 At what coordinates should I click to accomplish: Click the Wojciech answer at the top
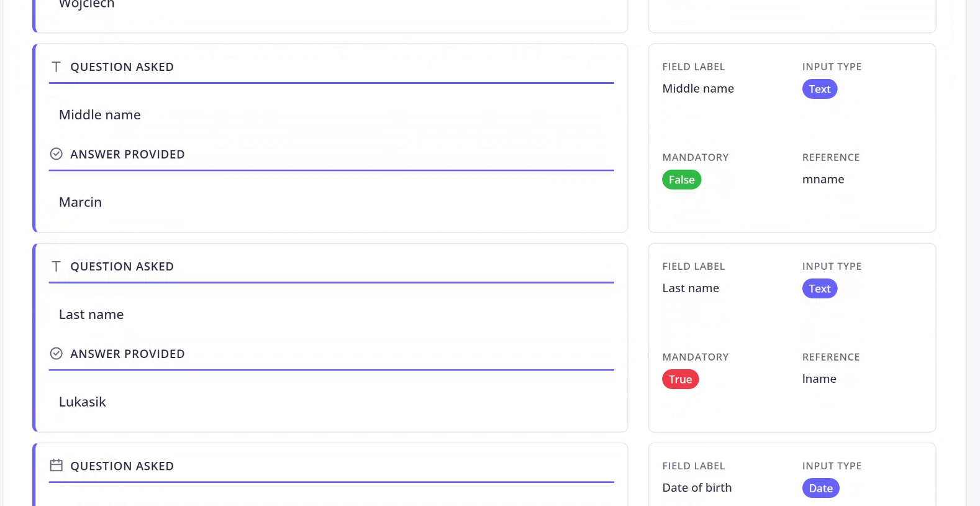(86, 4)
